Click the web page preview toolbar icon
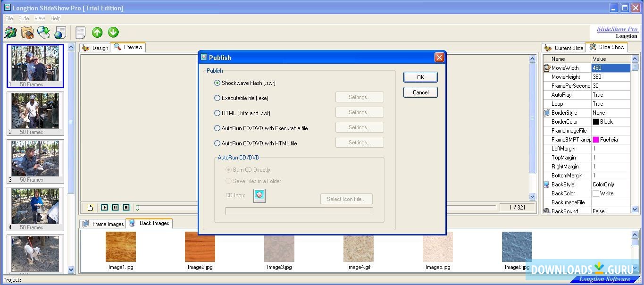Image resolution: width=644 pixels, height=285 pixels. click(60, 33)
